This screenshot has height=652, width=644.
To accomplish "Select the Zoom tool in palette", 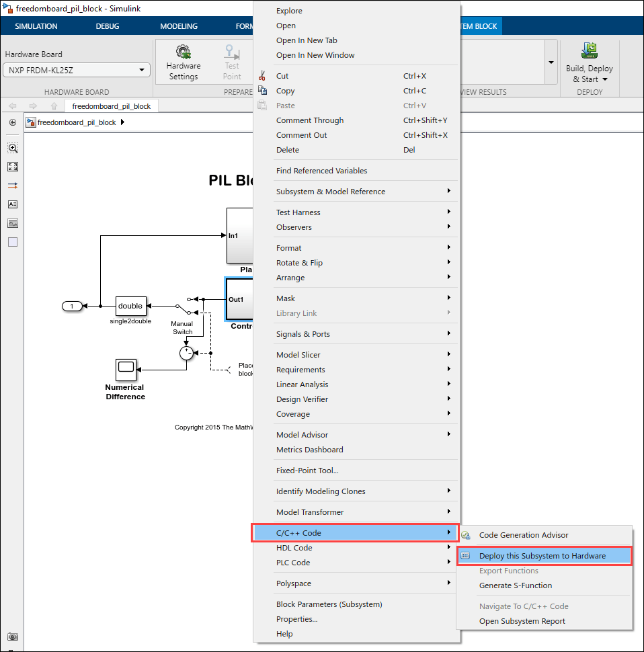I will [x=13, y=148].
